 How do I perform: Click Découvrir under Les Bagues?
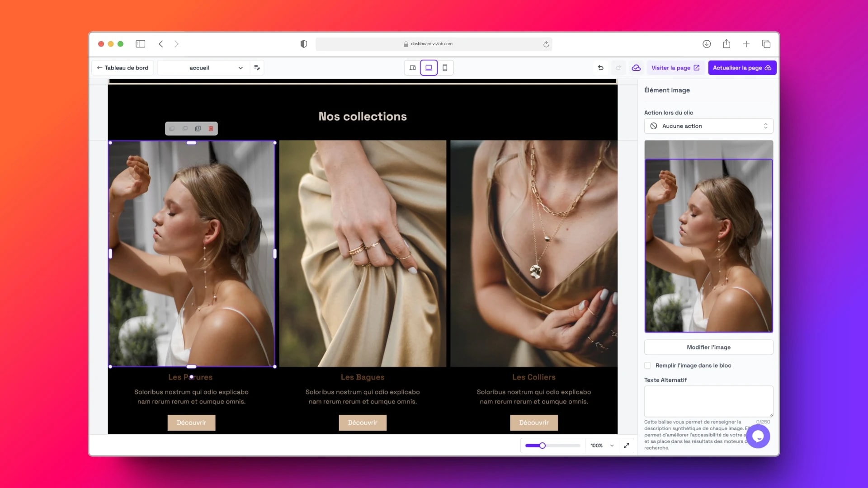pos(363,422)
